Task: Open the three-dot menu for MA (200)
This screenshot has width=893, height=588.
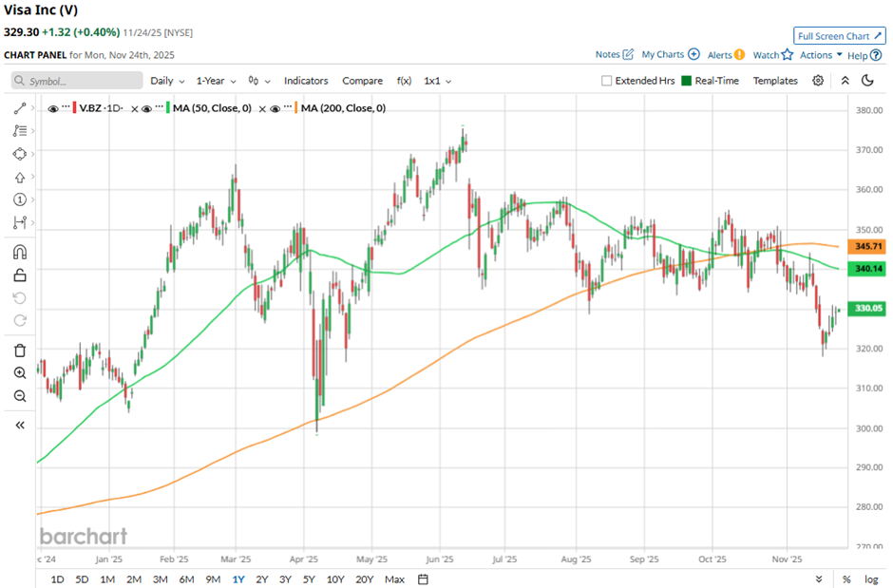Action: click(287, 107)
